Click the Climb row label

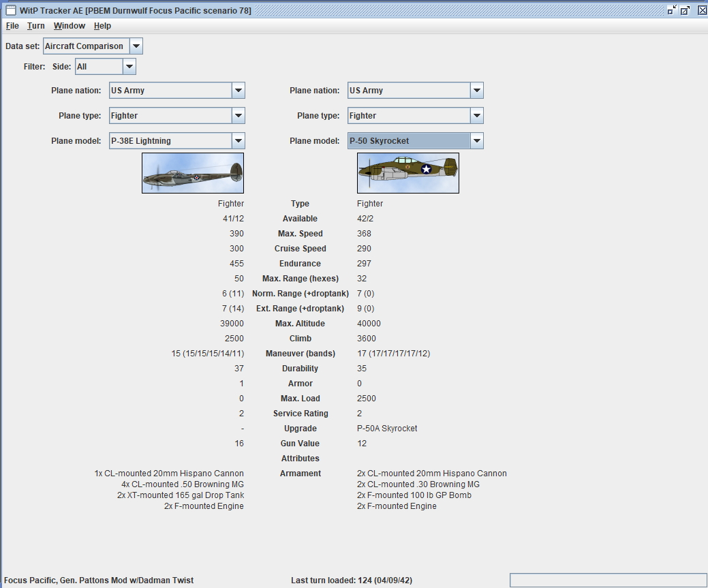click(301, 338)
